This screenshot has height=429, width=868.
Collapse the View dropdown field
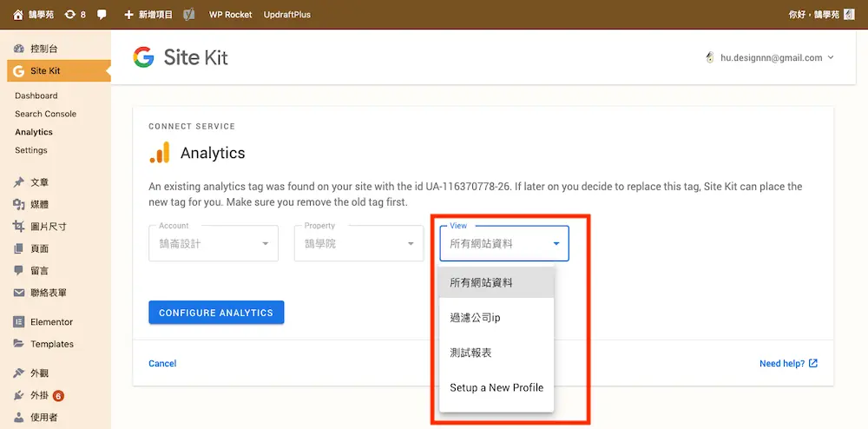(504, 243)
